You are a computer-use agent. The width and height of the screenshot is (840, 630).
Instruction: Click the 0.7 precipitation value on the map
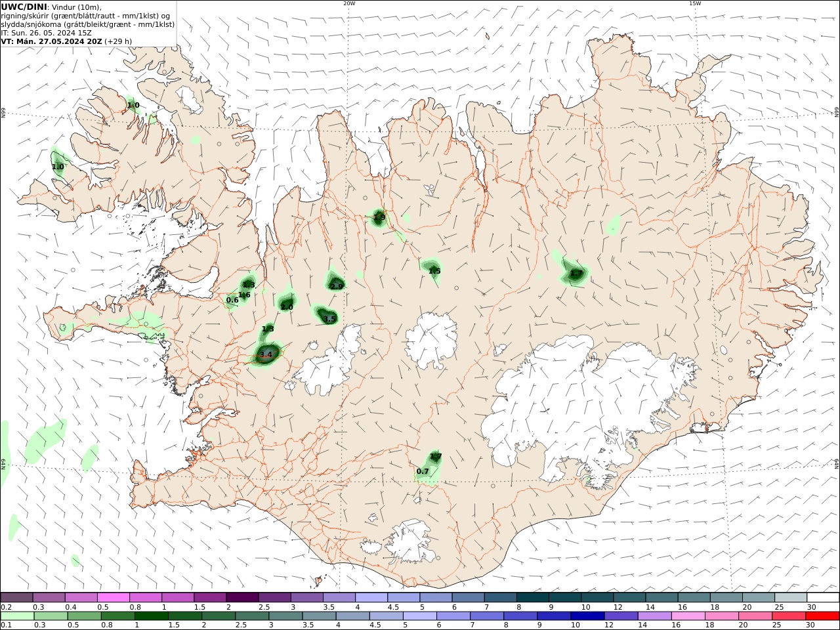(423, 471)
